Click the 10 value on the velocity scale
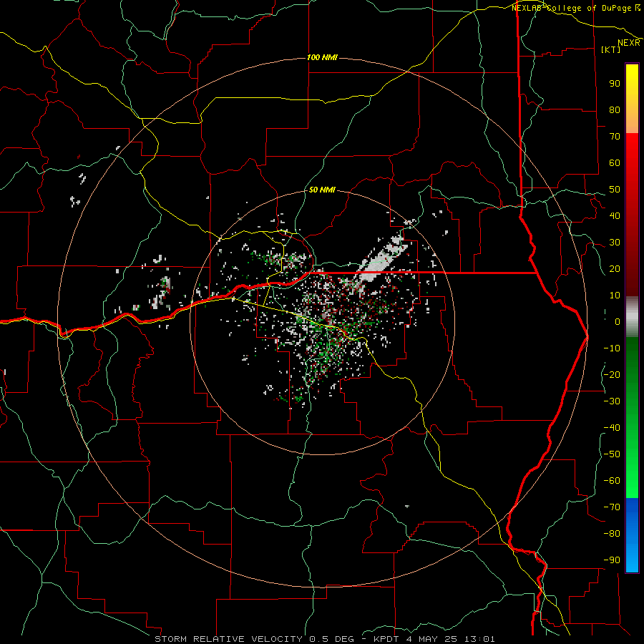The height and width of the screenshot is (644, 644). (x=615, y=296)
